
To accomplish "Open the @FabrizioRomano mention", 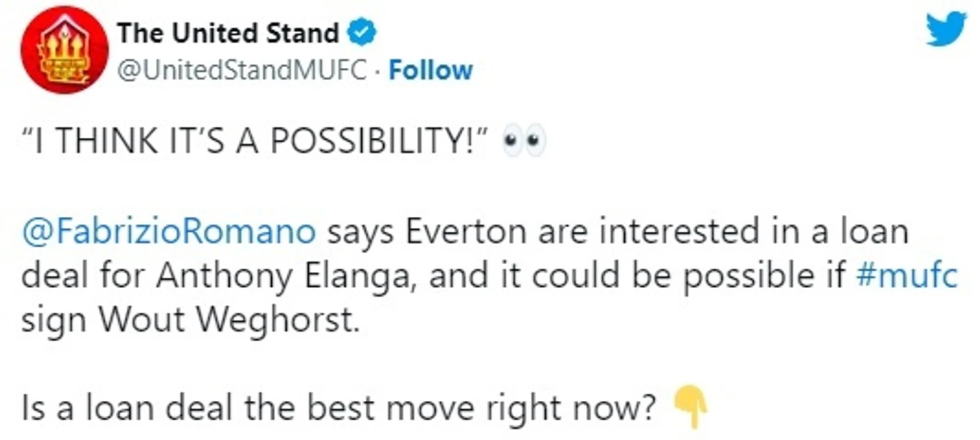I will (168, 232).
